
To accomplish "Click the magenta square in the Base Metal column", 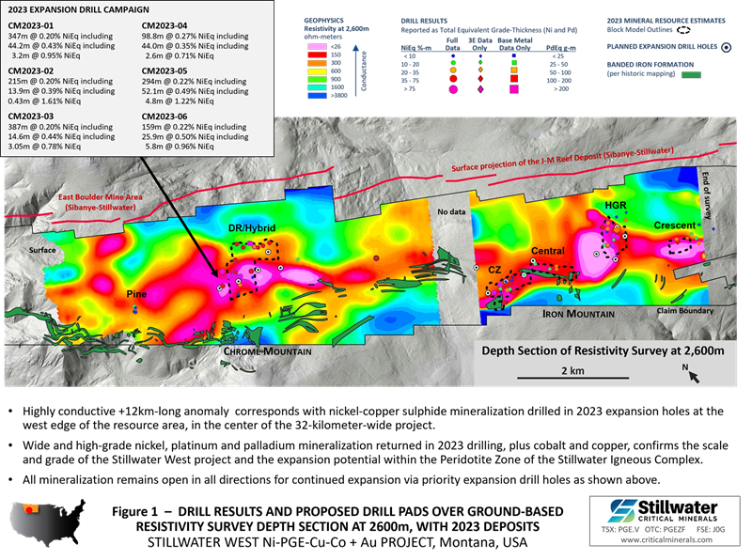I will 514,89.
